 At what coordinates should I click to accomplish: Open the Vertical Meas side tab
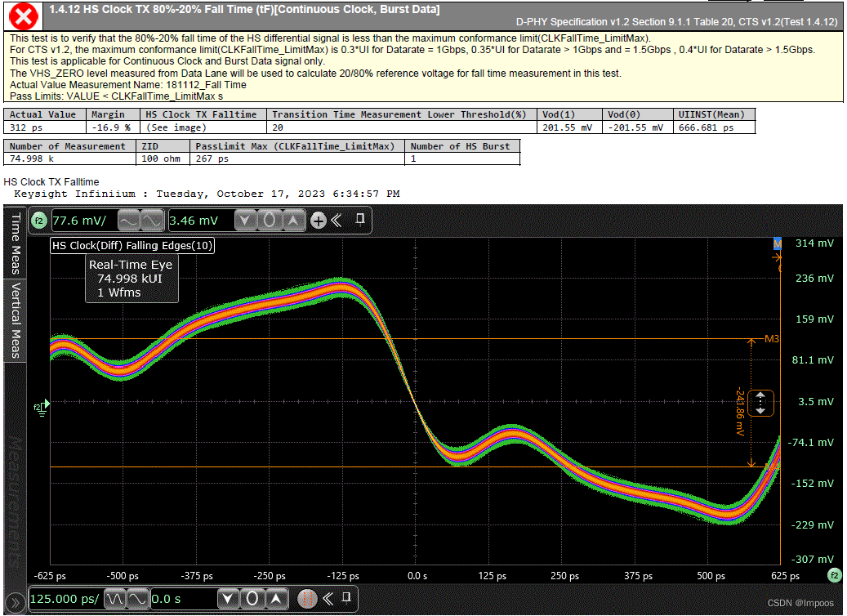click(16, 320)
